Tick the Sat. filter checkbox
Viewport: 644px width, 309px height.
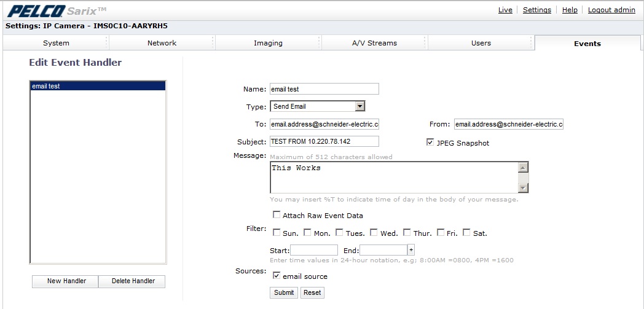pos(466,233)
